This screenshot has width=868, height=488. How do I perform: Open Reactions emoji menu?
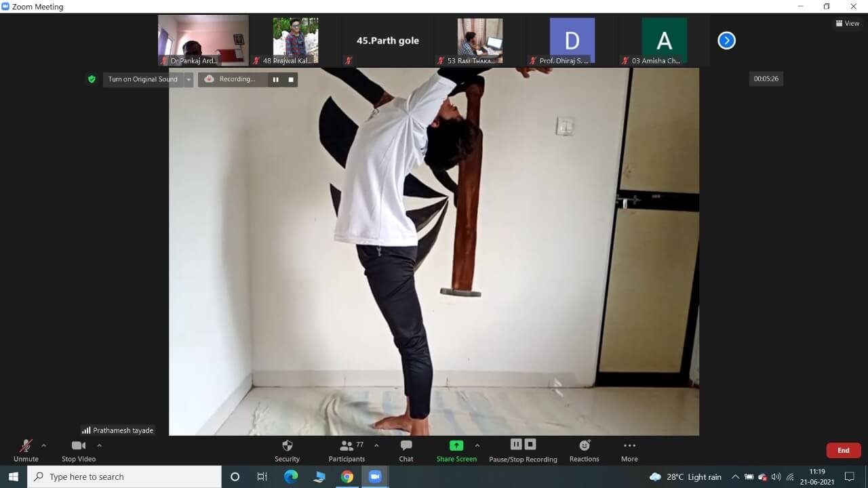(x=585, y=450)
